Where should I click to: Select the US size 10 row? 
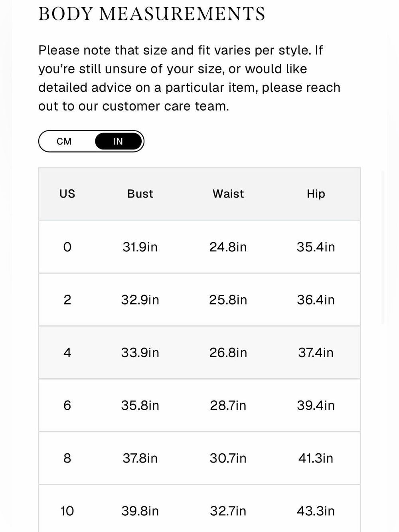[199, 508]
